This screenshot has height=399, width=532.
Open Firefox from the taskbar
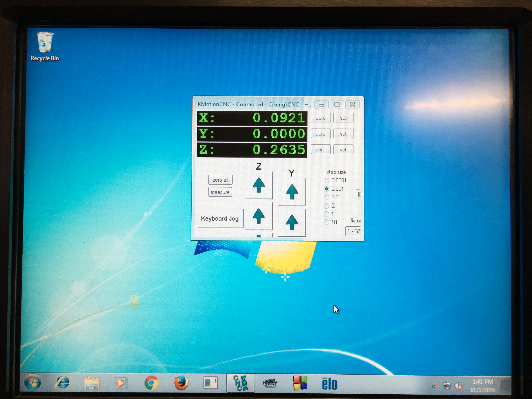(181, 383)
